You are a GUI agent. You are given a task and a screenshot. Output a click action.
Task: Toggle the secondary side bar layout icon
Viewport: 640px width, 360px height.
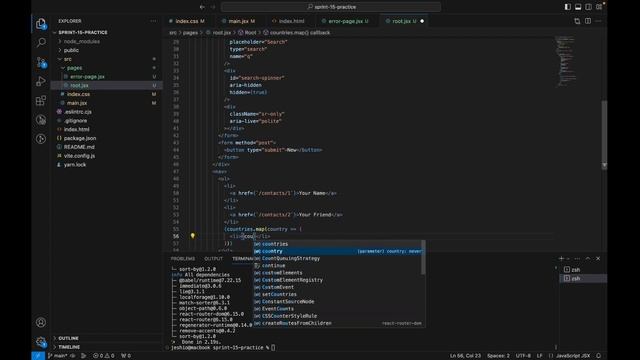pos(588,7)
